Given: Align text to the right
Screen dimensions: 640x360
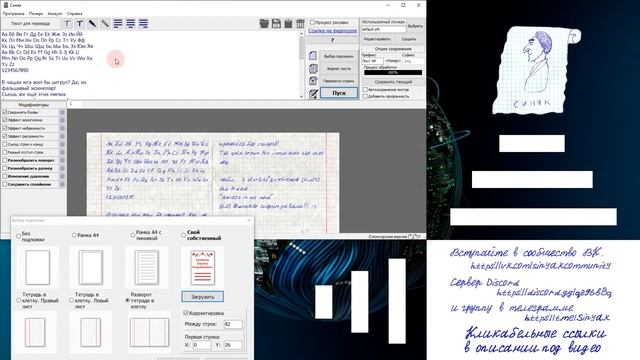Looking at the screenshot, I should point(143,24).
